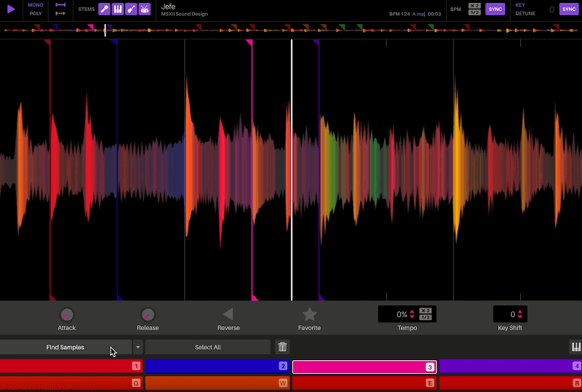582x392 pixels.
Task: Open dropdown arrow beside Find Samples
Action: [x=137, y=348]
